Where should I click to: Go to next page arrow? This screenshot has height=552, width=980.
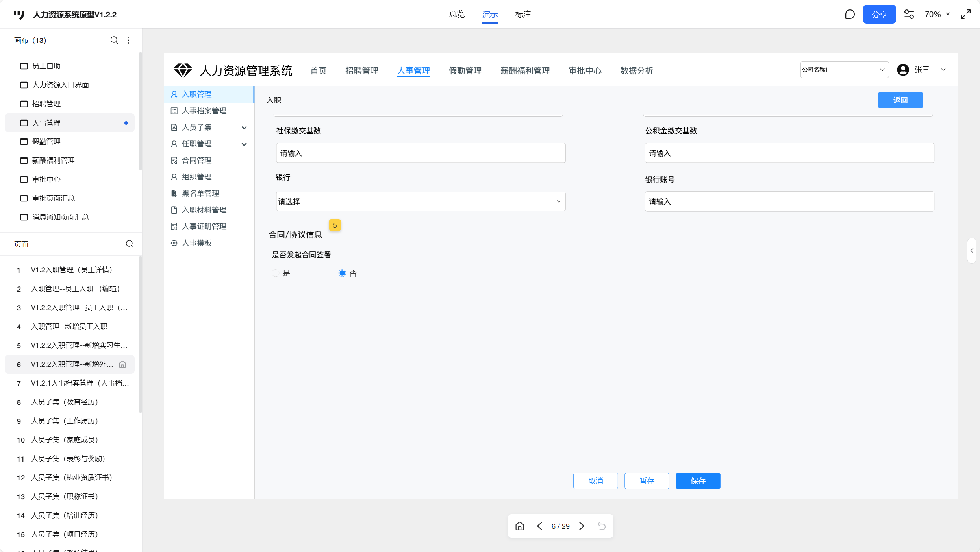pos(582,526)
